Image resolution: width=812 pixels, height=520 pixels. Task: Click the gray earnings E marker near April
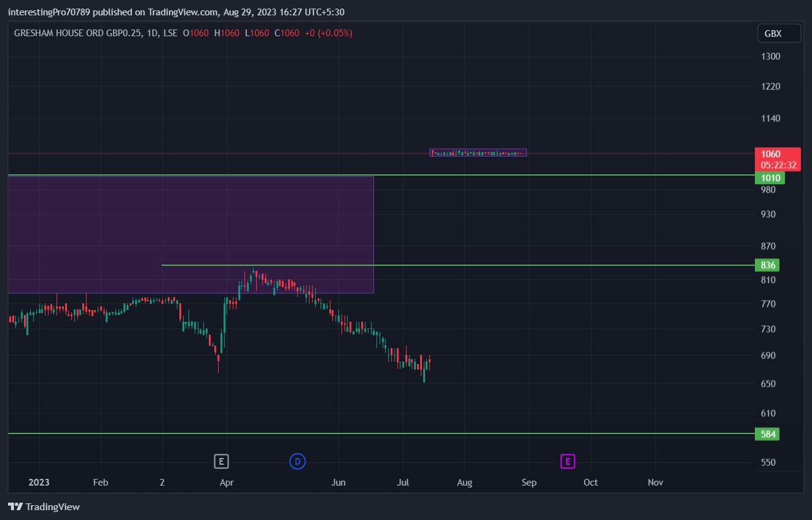point(221,461)
